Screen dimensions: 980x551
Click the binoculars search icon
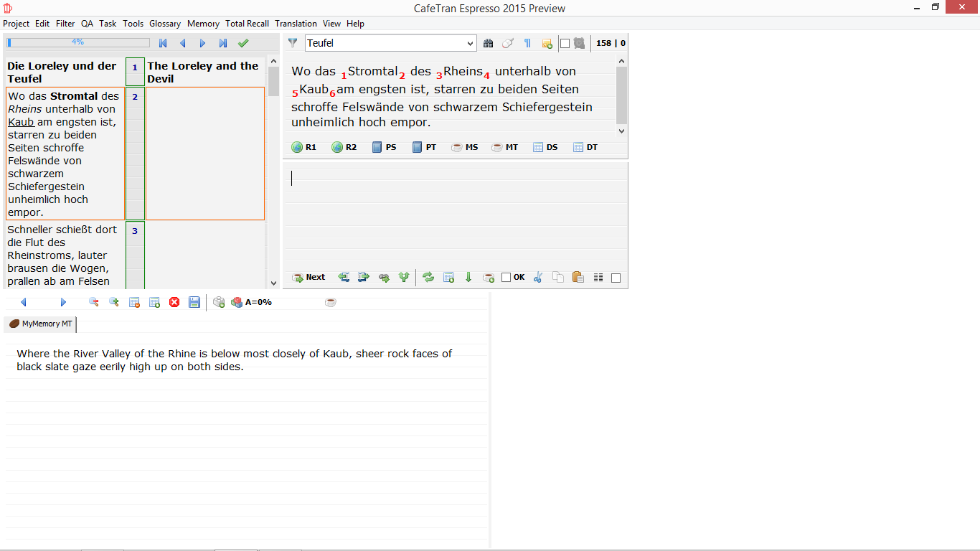[489, 43]
